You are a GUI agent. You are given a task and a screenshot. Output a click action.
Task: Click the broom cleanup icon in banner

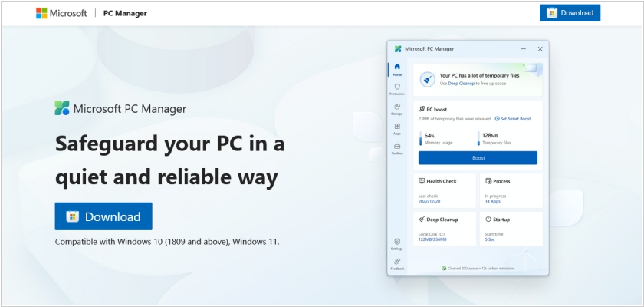(x=428, y=79)
